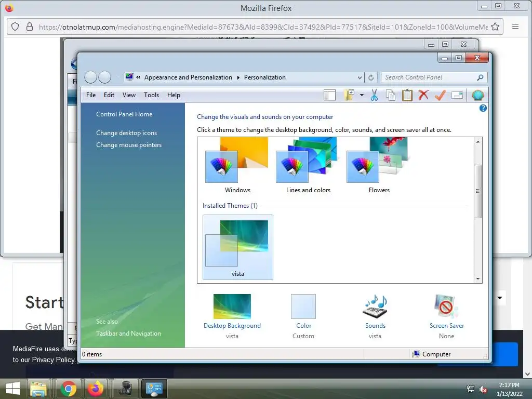Open the folder options toolbar icon
The image size is (532, 399).
point(349,96)
